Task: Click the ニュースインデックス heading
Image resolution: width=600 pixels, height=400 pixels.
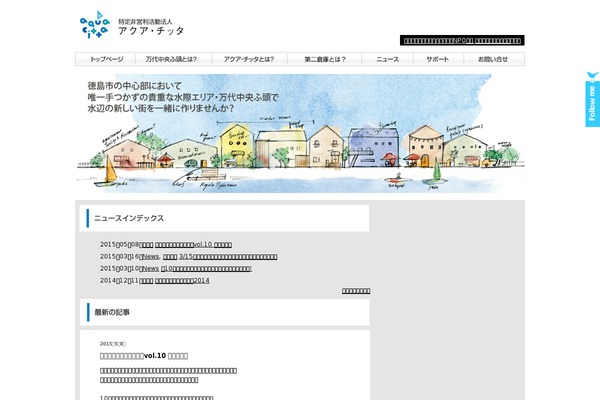Action: (x=129, y=218)
